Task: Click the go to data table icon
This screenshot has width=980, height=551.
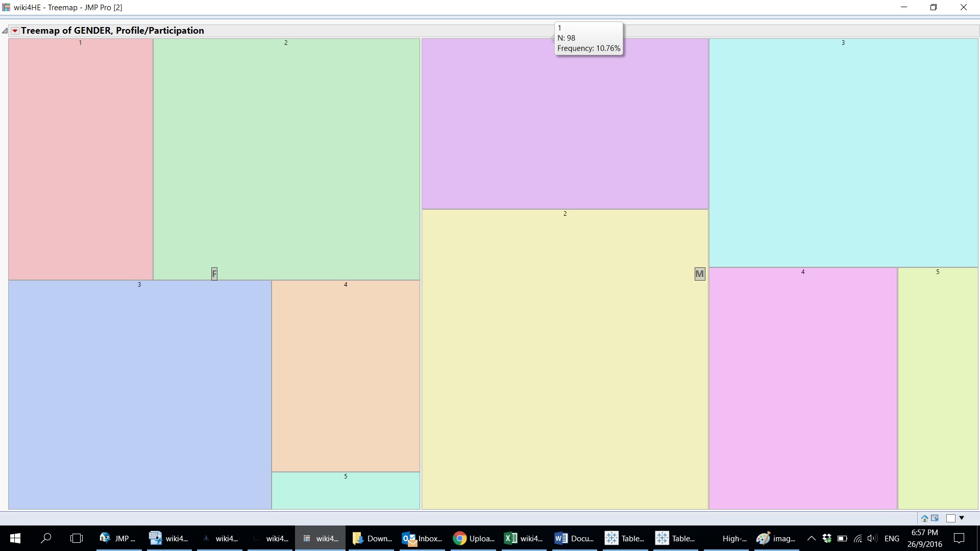Action: pos(935,518)
